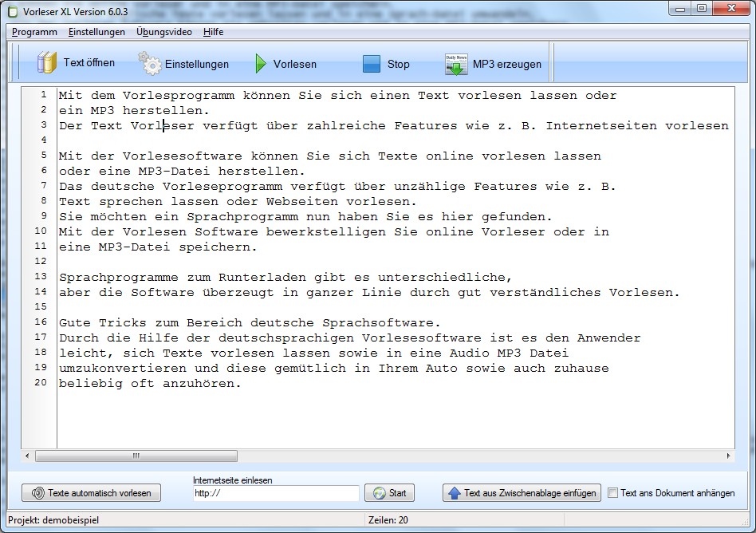Open the Übungsvideo menu
This screenshot has width=756, height=533.
163,32
